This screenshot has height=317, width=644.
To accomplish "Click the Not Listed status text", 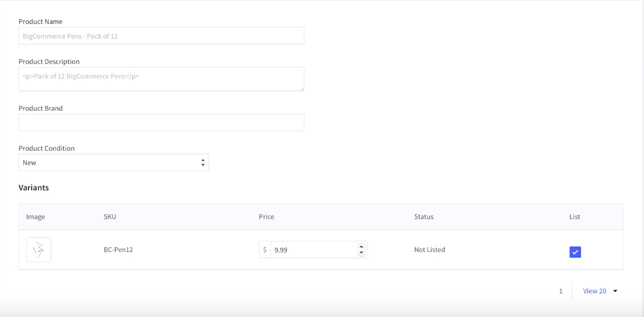I will [x=430, y=250].
